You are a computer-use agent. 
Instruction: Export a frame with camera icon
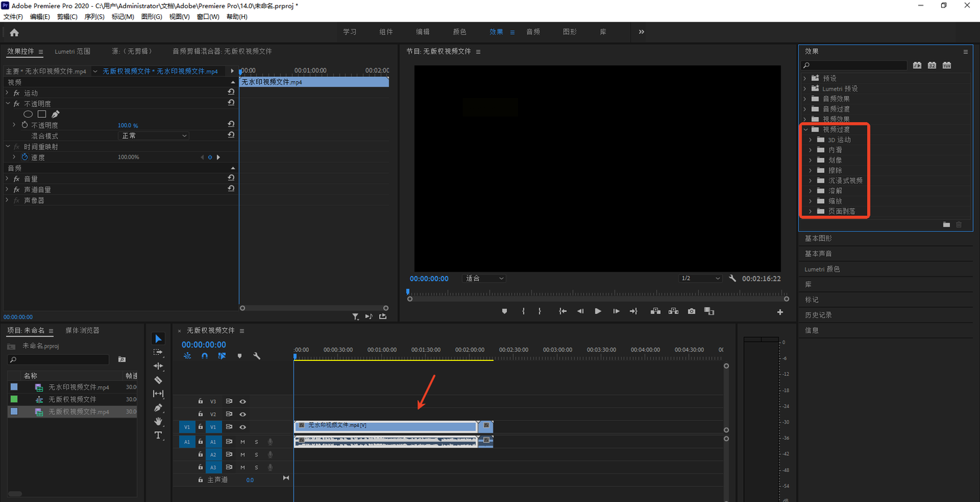[x=691, y=311]
